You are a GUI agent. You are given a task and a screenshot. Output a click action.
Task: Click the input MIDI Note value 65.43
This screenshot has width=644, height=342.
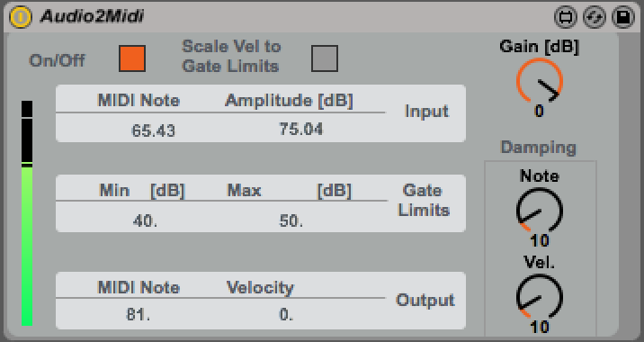[153, 130]
